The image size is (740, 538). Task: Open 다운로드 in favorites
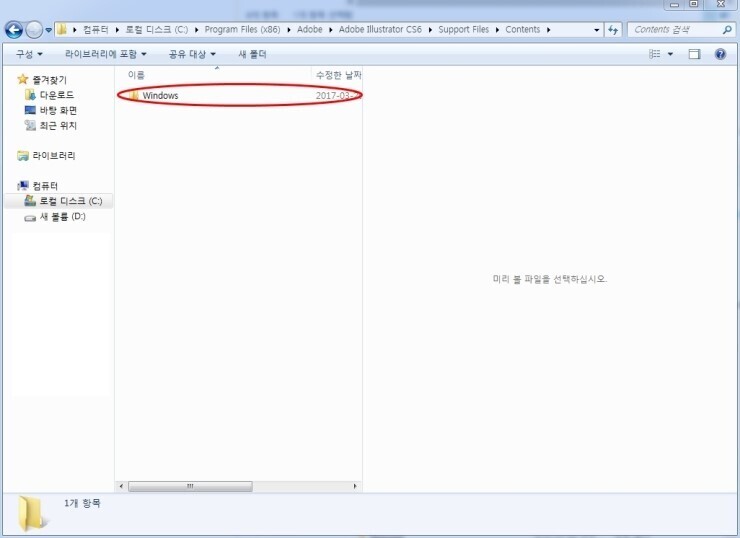coord(49,95)
